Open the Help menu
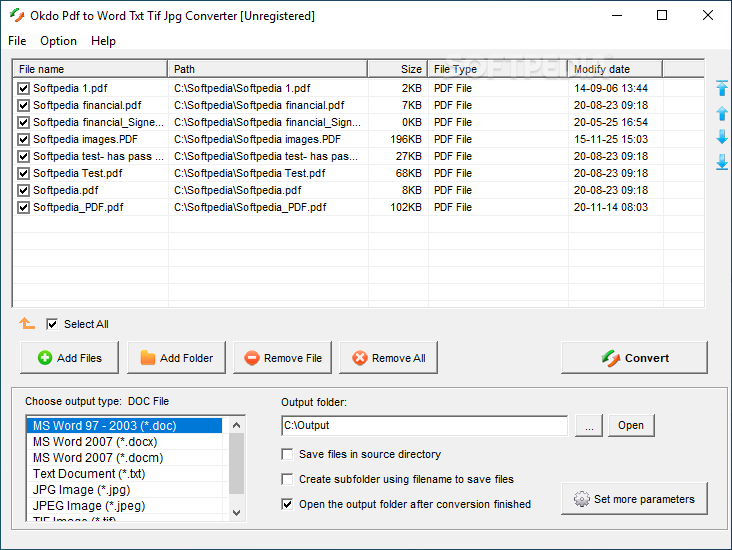The image size is (732, 550). coord(103,41)
